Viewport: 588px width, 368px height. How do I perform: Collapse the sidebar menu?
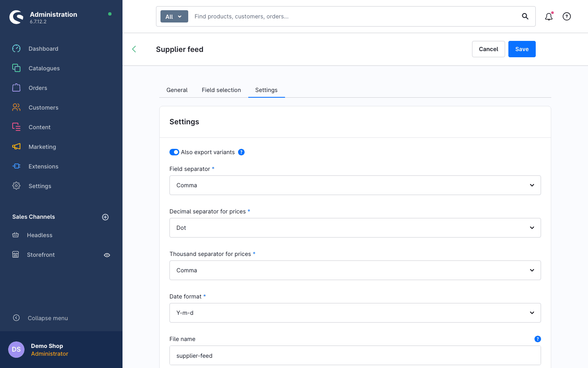click(40, 318)
